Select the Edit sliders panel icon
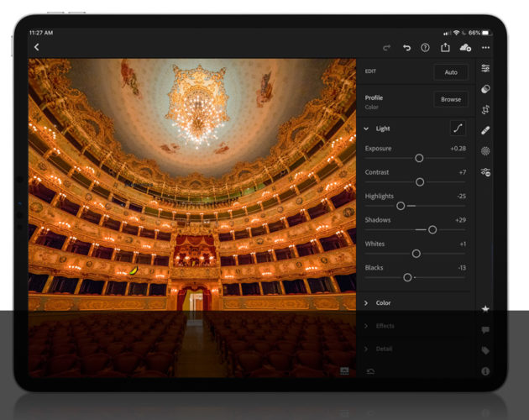Viewport: 529px width, 420px height. pyautogui.click(x=485, y=68)
